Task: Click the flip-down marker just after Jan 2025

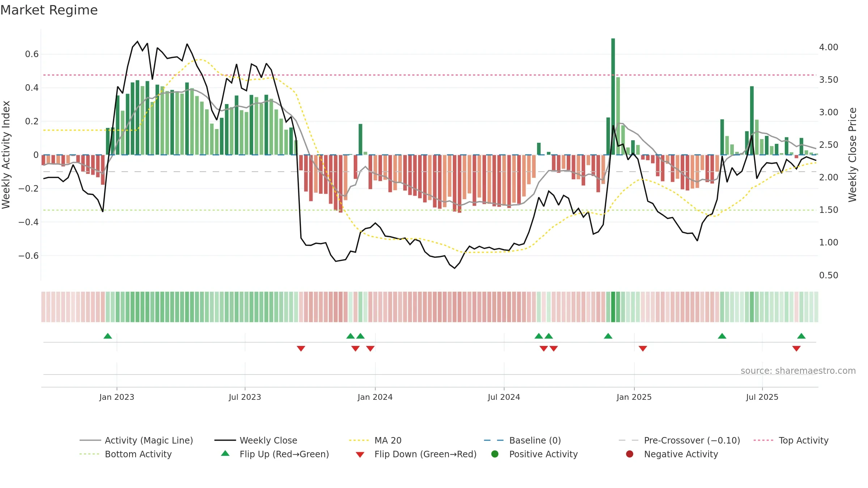Action: tap(643, 348)
